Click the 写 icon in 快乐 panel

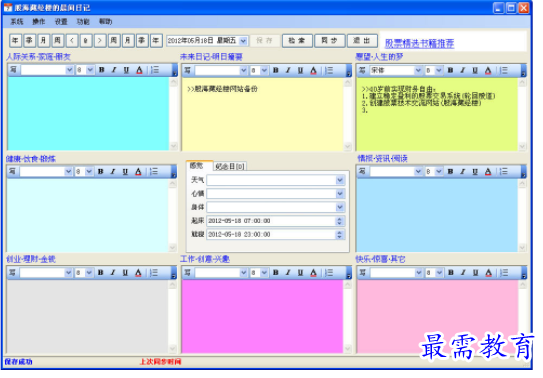(363, 273)
